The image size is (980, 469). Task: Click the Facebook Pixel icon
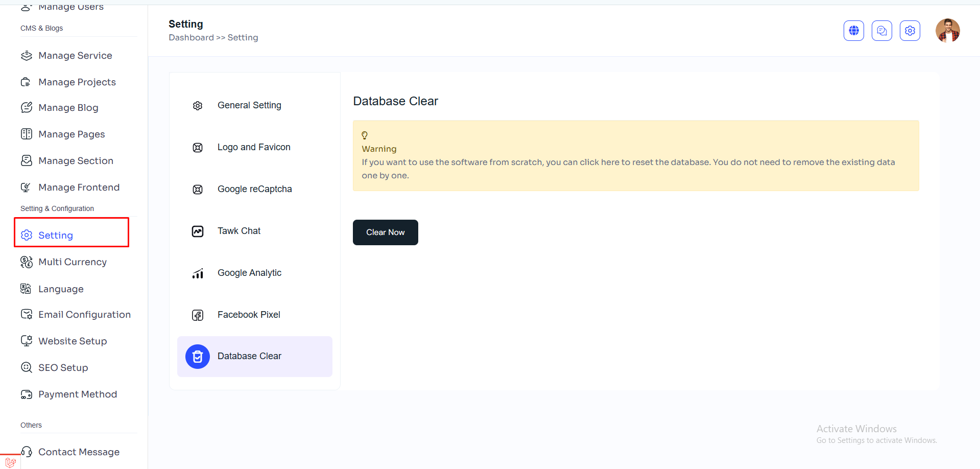[198, 315]
